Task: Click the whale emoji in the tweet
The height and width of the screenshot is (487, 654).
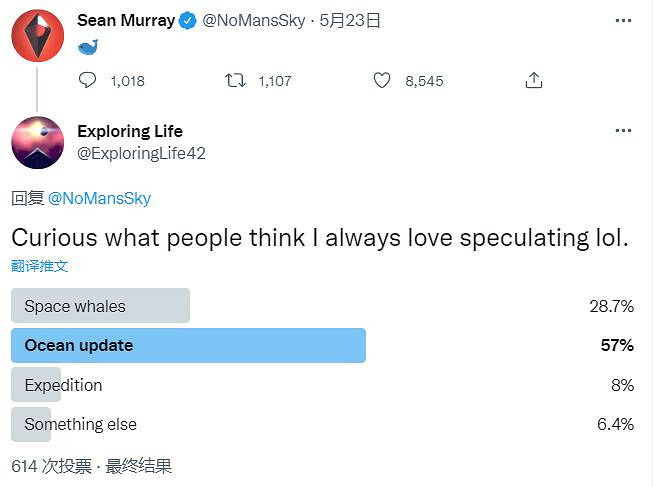Action: [89, 47]
